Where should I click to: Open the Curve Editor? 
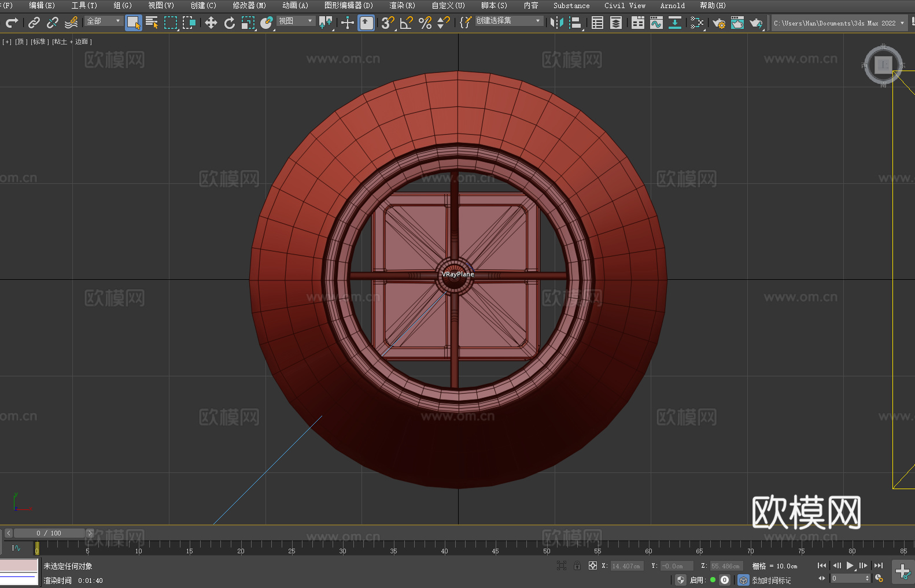coord(656,23)
